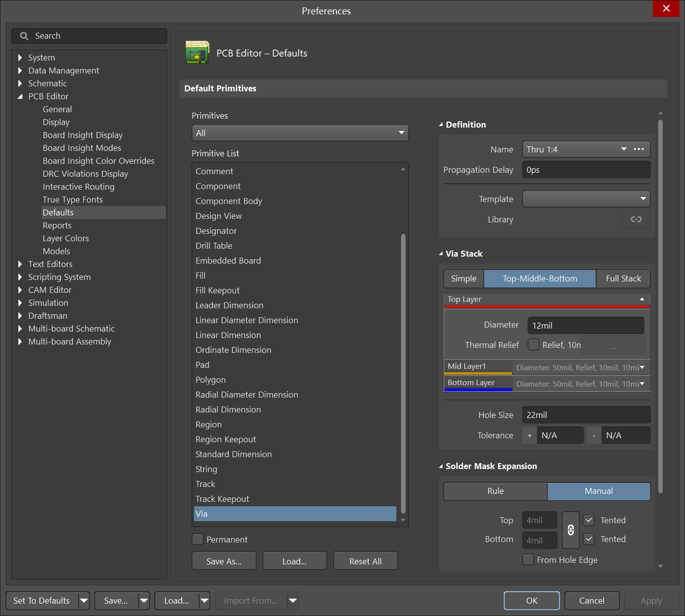
Task: Click the Propagation Delay field
Action: tap(586, 170)
